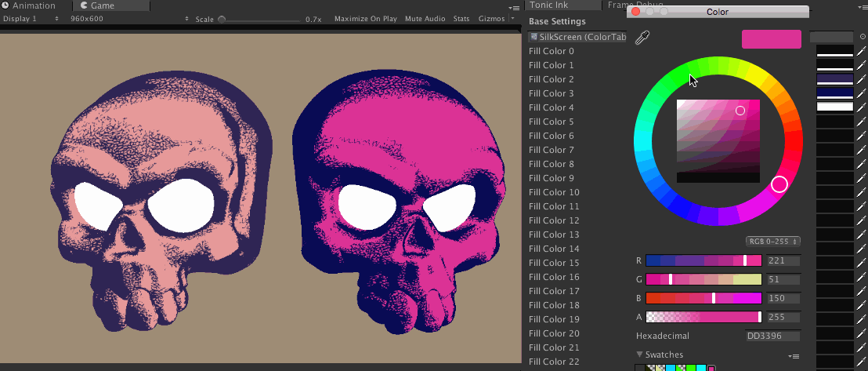
Task: Click the R channel slider
Action: [703, 260]
